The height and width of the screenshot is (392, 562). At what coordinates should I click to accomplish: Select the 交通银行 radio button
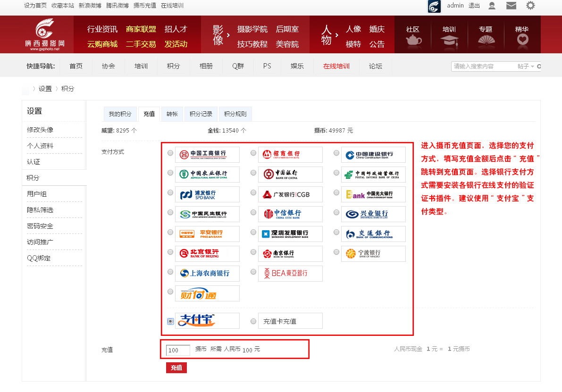(x=336, y=232)
